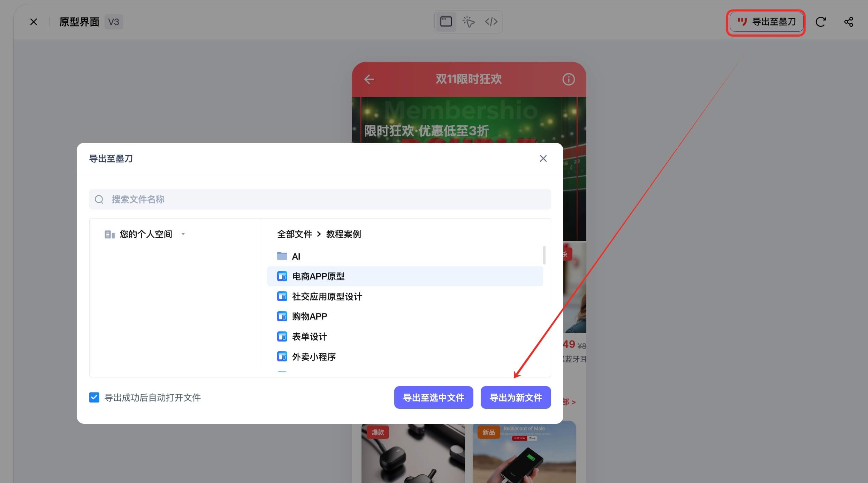Viewport: 868px width, 483px height.
Task: Select the 电商APP原型 file
Action: [405, 276]
